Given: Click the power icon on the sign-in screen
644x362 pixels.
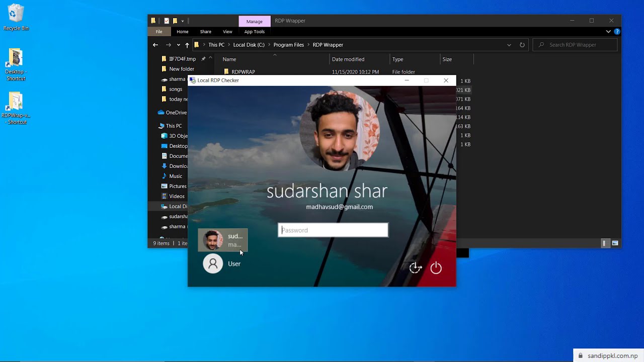Looking at the screenshot, I should 436,268.
